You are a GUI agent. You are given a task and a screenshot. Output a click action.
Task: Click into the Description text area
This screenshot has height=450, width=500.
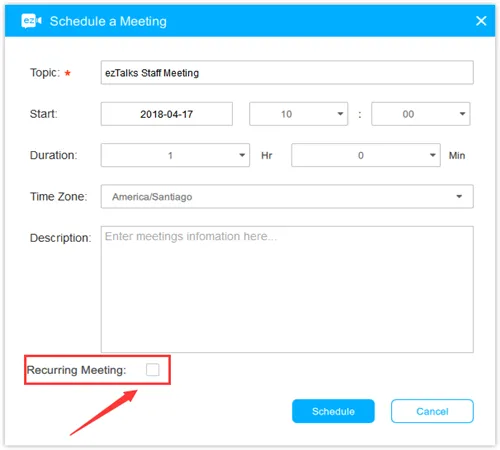pyautogui.click(x=287, y=289)
